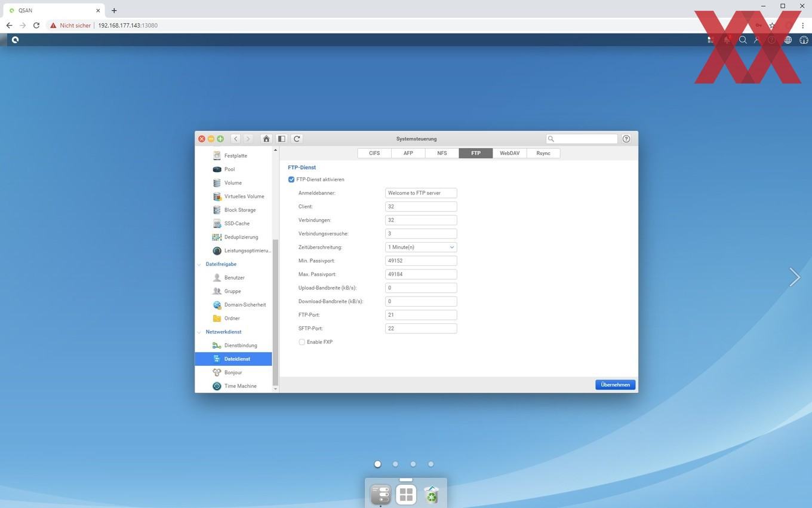The height and width of the screenshot is (508, 812).
Task: Click the FTP-Port input field
Action: (x=421, y=315)
